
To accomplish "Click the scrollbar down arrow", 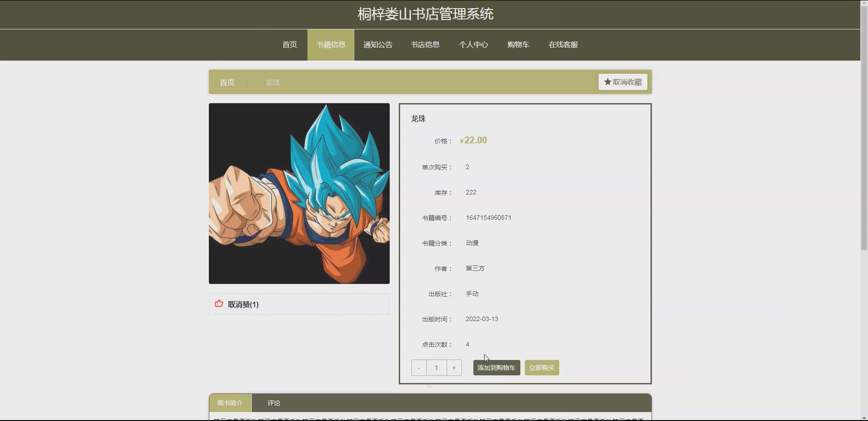I will pyautogui.click(x=864, y=418).
